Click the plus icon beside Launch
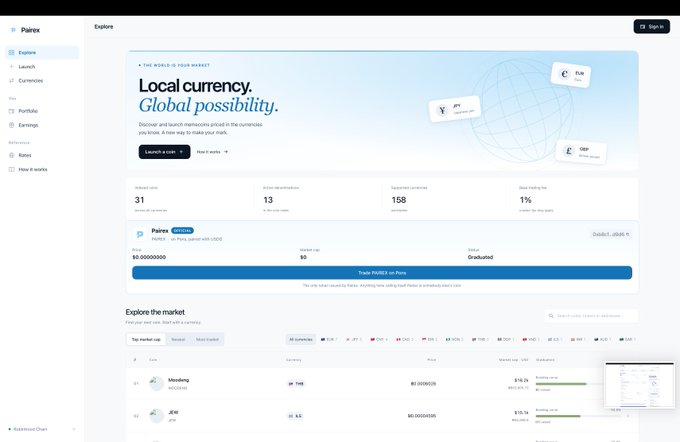 [12, 67]
